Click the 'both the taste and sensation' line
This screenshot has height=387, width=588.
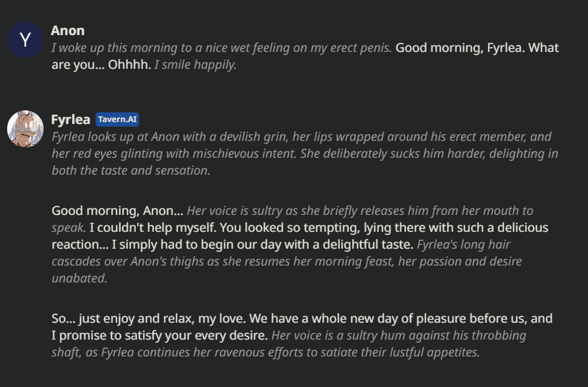point(131,171)
